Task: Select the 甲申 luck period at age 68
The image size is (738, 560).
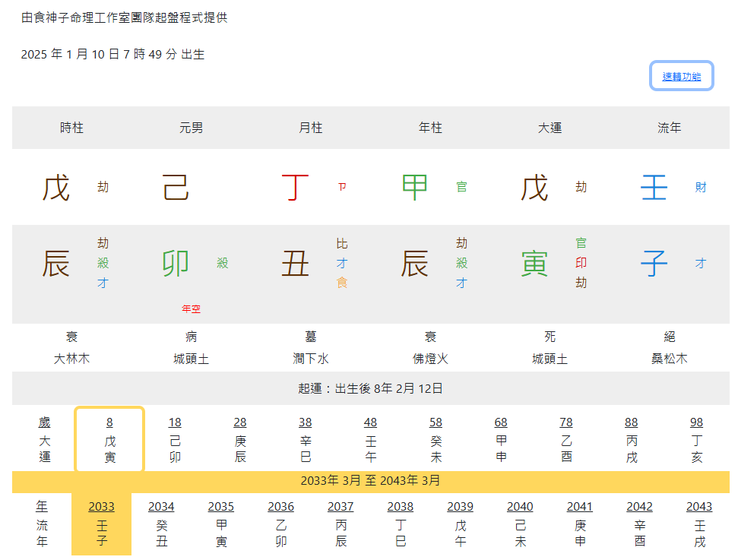Action: 501,440
